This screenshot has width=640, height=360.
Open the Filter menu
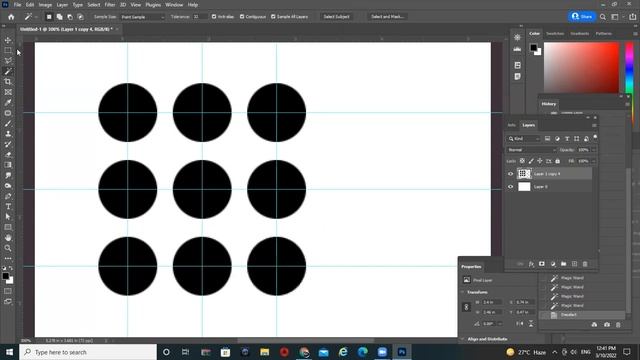tap(110, 5)
